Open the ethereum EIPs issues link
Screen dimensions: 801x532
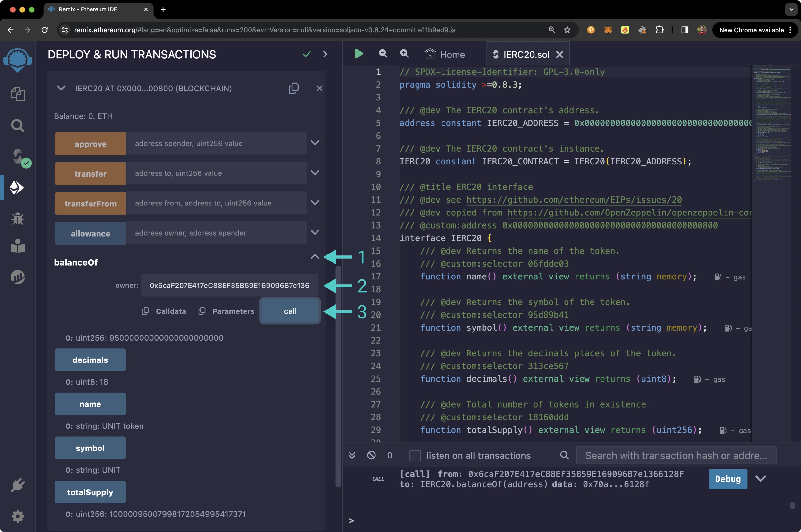tap(574, 200)
